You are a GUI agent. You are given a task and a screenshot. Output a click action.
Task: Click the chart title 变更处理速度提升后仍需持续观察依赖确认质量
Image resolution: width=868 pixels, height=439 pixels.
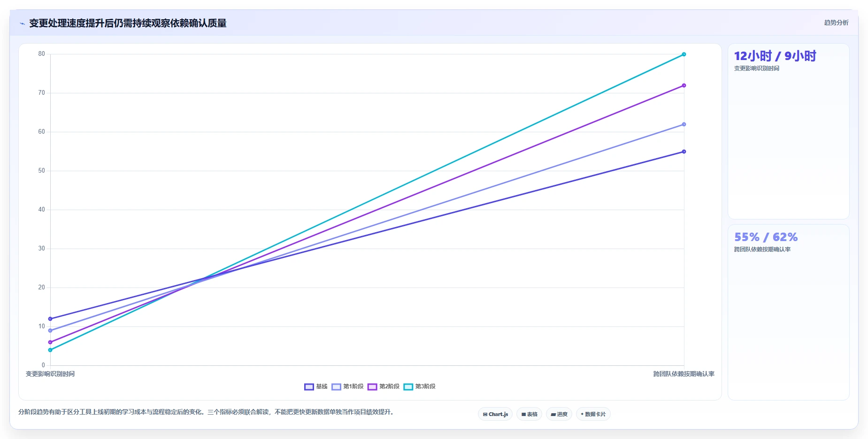coord(128,23)
